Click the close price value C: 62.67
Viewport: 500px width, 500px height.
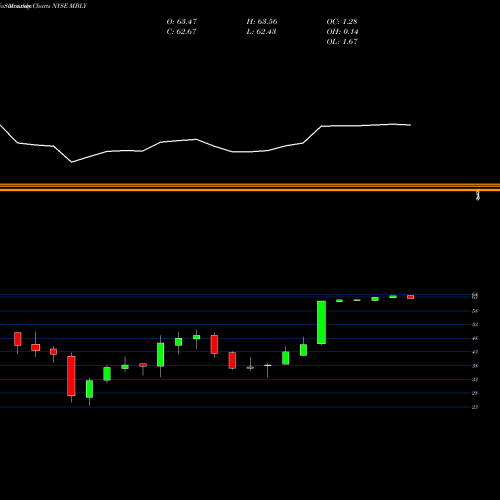coord(181,31)
